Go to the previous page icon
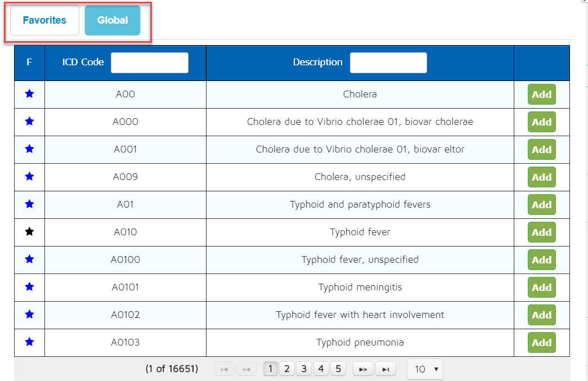Screen dimensions: 588x381 tap(245, 369)
